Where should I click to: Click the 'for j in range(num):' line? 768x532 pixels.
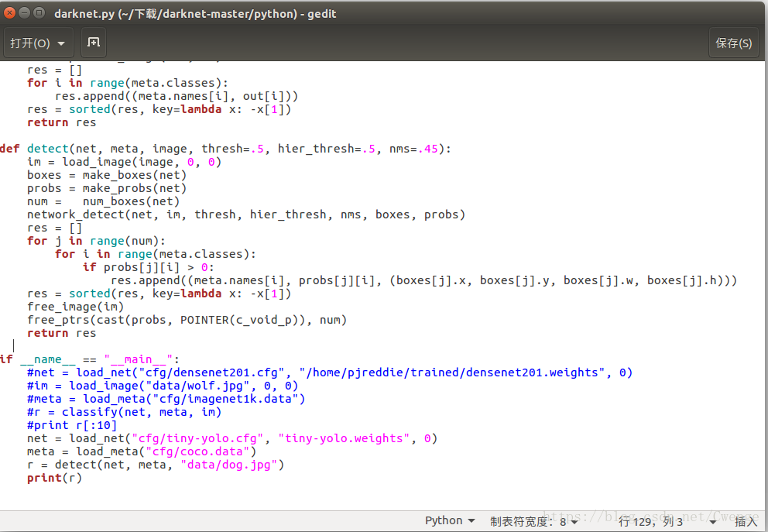click(96, 241)
